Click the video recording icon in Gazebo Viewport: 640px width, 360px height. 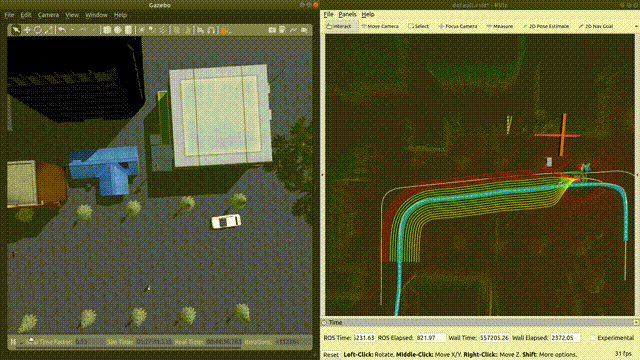(304, 30)
